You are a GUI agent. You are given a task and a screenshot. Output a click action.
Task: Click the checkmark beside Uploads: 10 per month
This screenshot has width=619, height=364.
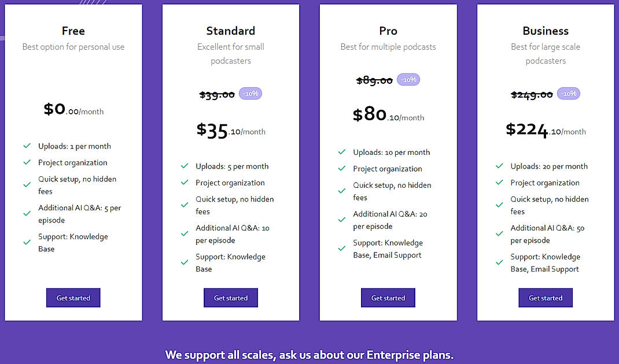[341, 152]
